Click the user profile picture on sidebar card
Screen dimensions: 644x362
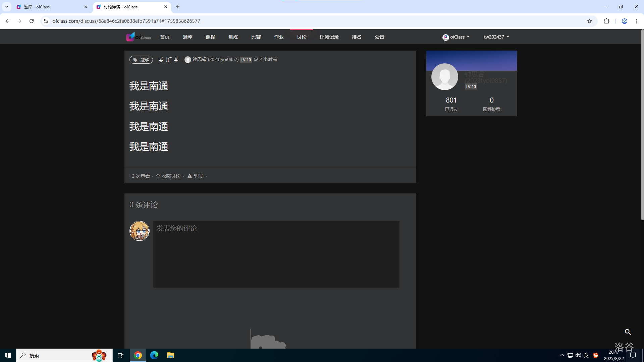[x=445, y=77]
